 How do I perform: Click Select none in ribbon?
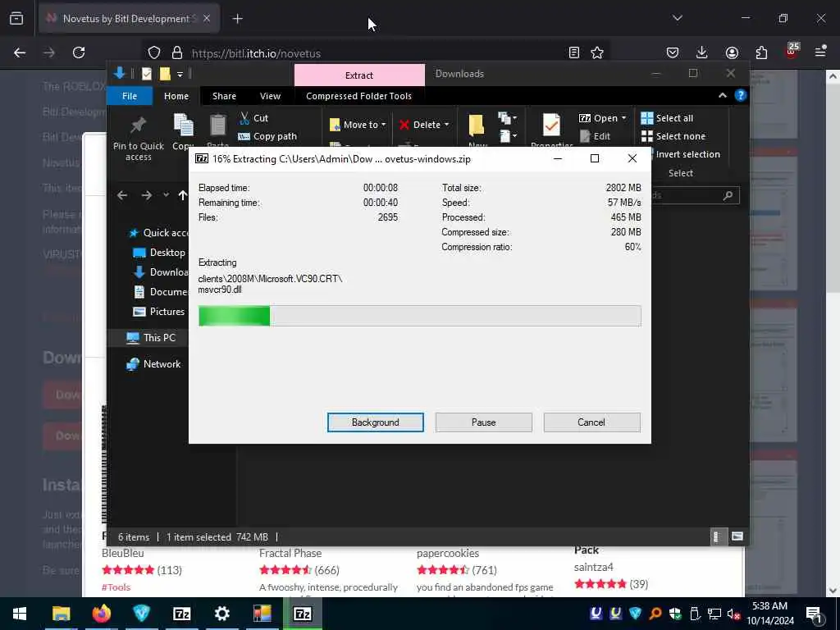[673, 136]
